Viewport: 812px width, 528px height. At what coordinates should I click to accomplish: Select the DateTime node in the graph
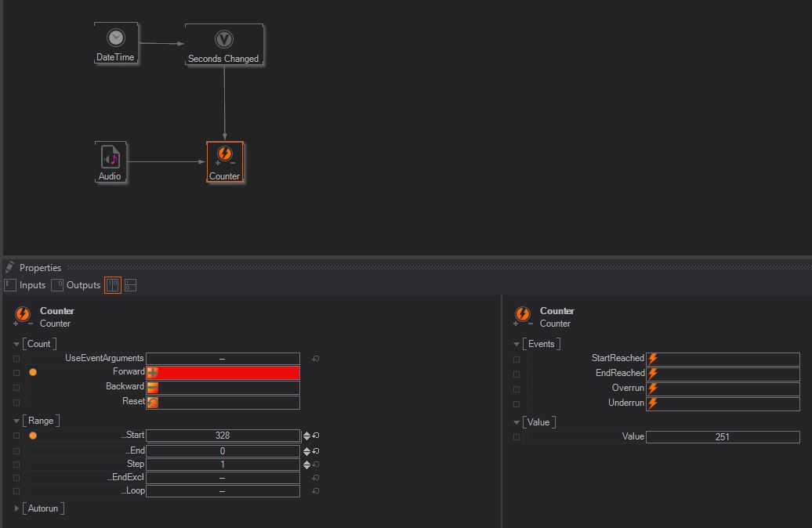(115, 44)
